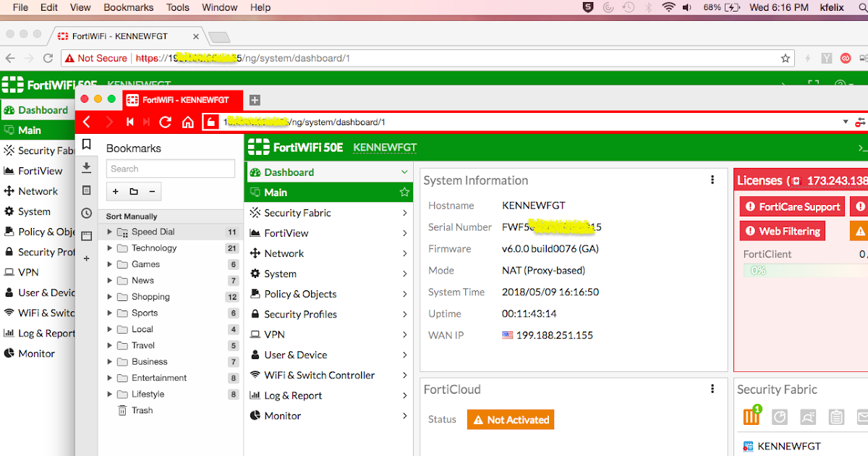
Task: Click the KENNEWFGT hostname link in green header
Action: click(385, 148)
